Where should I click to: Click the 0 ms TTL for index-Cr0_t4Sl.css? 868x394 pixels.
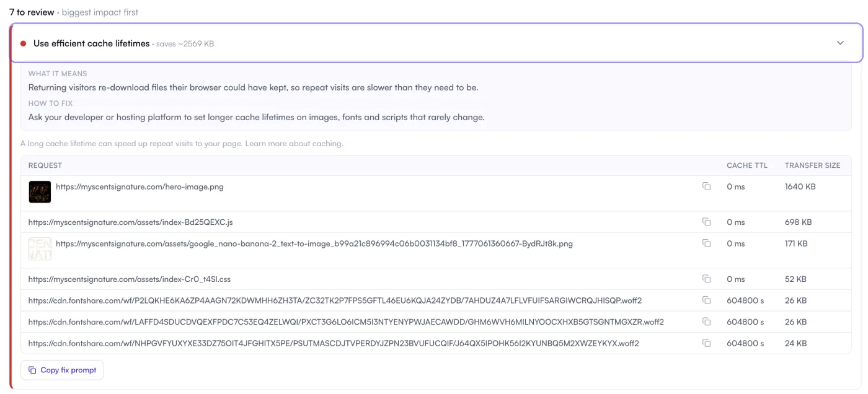tap(736, 279)
